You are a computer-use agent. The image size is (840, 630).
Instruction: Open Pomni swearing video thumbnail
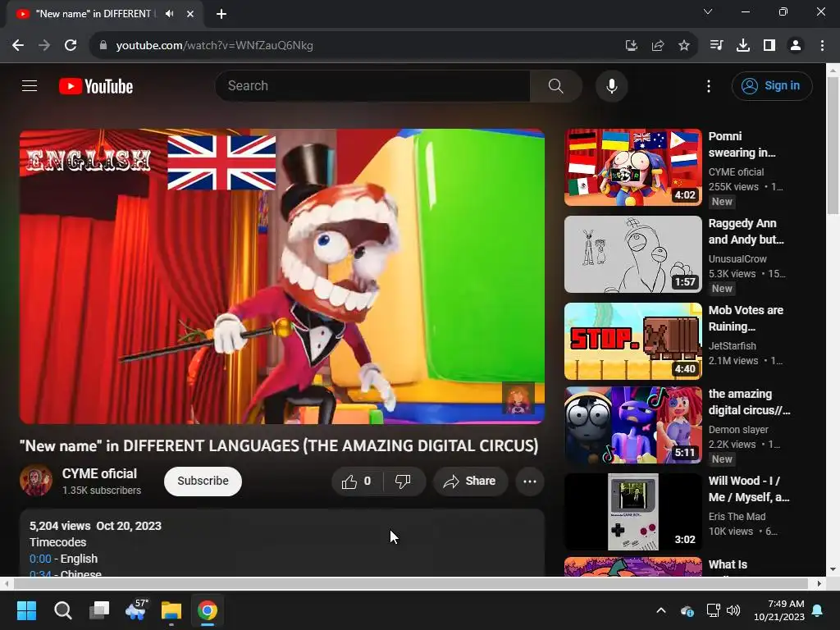pyautogui.click(x=632, y=167)
